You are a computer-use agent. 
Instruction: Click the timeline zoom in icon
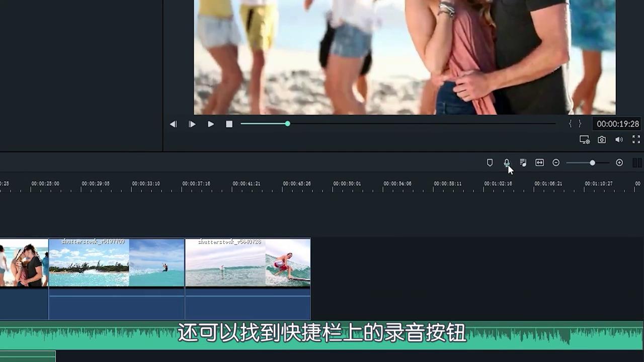pos(619,162)
